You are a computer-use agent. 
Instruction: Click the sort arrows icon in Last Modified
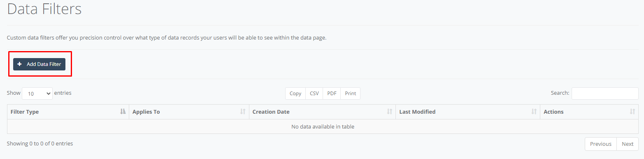[534, 112]
